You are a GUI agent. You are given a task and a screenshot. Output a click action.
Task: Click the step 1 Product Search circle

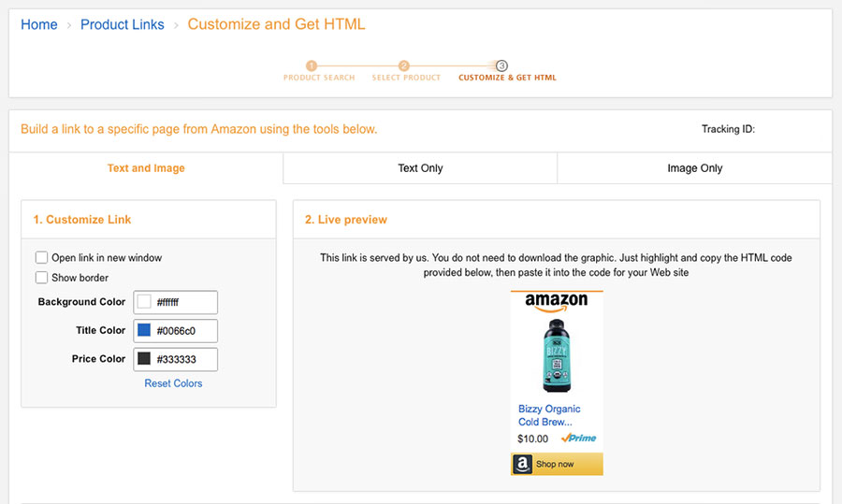pyautogui.click(x=312, y=65)
